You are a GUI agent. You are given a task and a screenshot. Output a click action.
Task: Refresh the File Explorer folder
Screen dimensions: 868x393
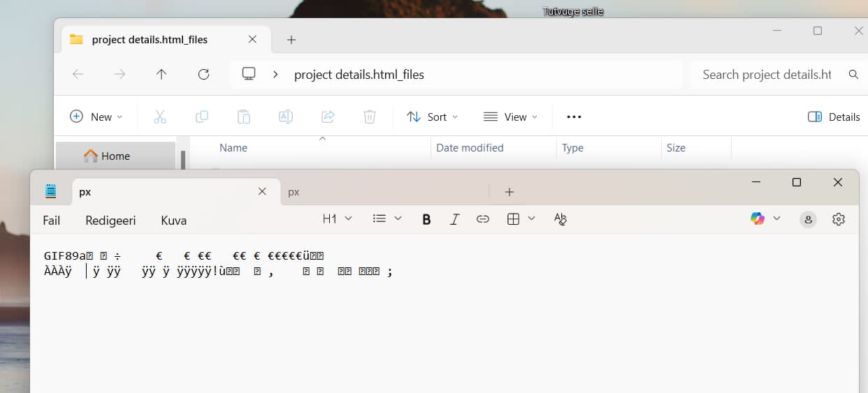point(203,75)
